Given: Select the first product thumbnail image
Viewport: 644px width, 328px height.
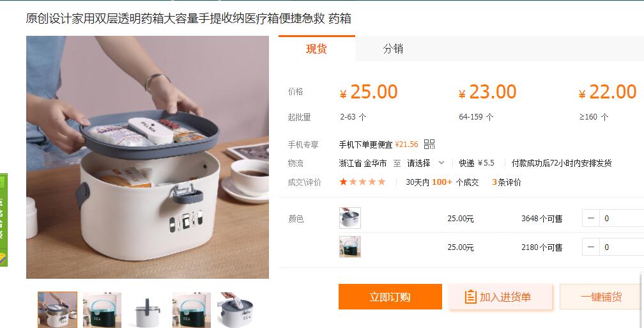Looking at the screenshot, I should coord(57,310).
